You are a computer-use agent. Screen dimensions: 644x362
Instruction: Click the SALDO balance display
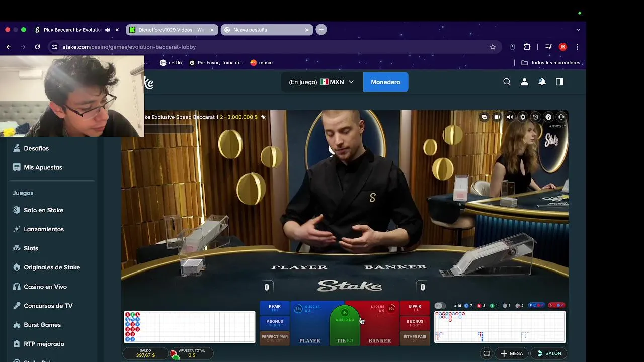click(145, 353)
